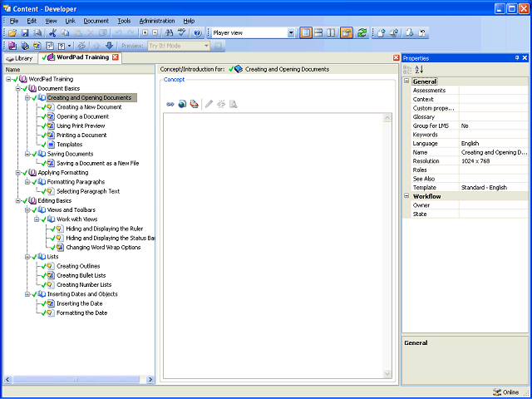532x399 pixels.
Task: Open the Edit menu
Action: click(x=32, y=21)
